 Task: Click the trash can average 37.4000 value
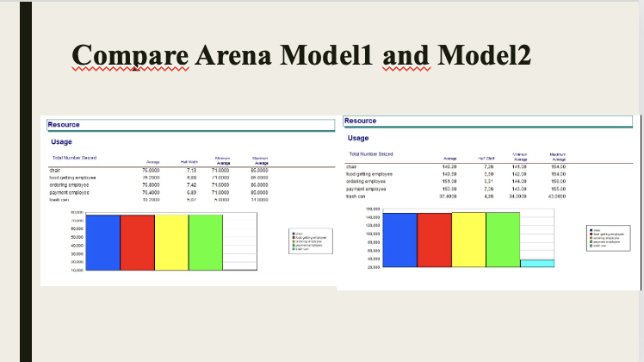point(448,197)
